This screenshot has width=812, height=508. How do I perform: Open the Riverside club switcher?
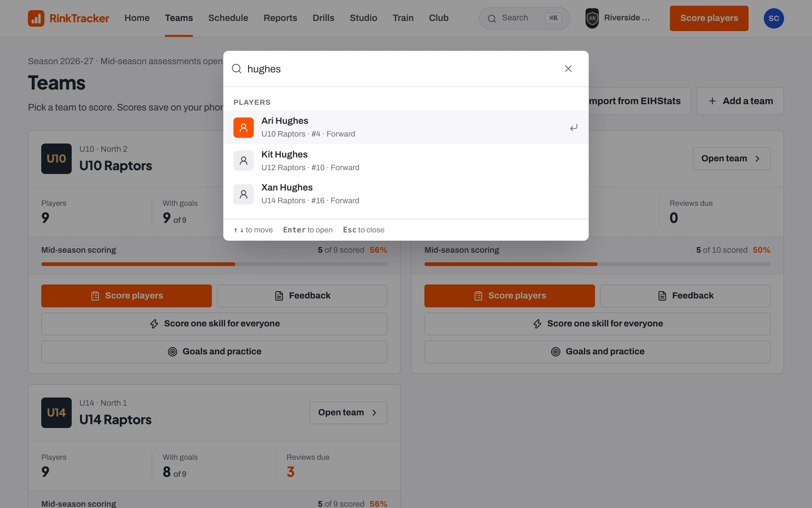pos(618,18)
